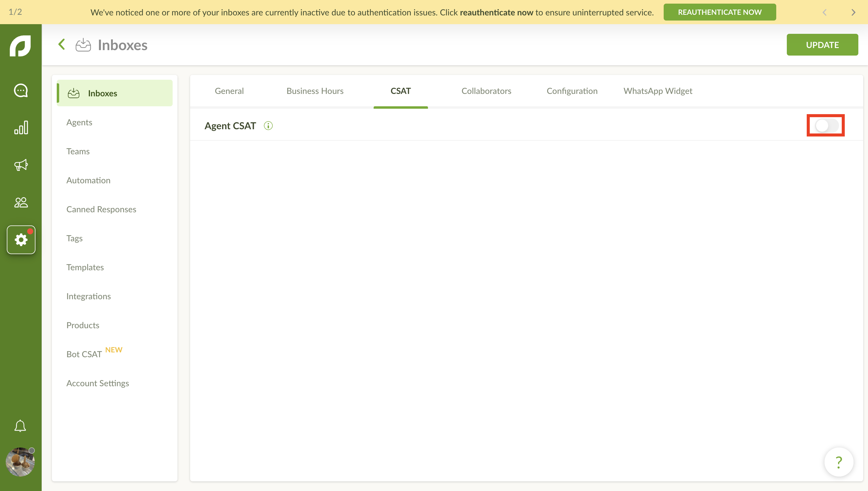Open the conversations chat icon
This screenshot has height=491, width=868.
[21, 91]
